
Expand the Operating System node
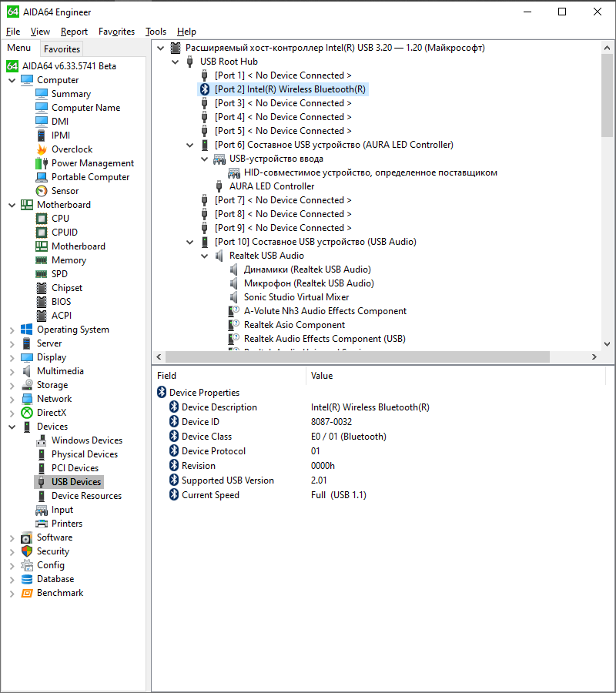[12, 330]
